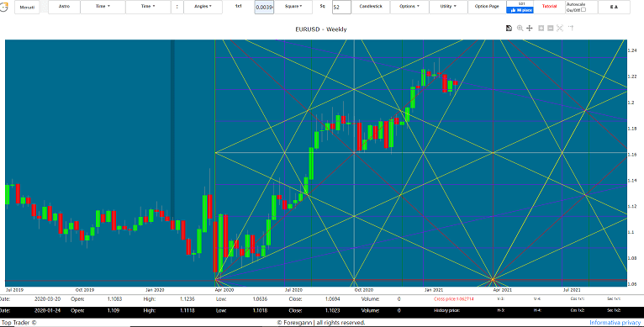Click the 1x1 label in toolbar

[x=238, y=6]
